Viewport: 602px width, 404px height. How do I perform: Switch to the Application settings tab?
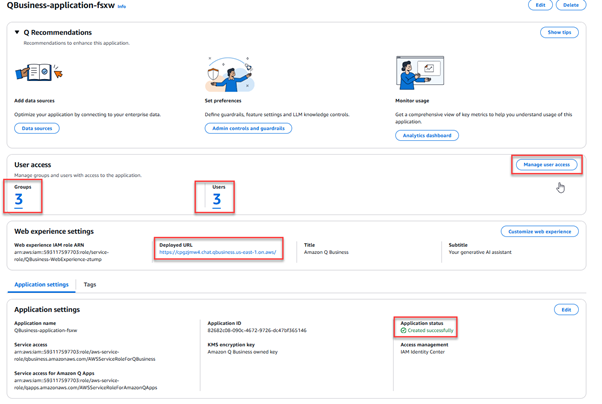(41, 285)
